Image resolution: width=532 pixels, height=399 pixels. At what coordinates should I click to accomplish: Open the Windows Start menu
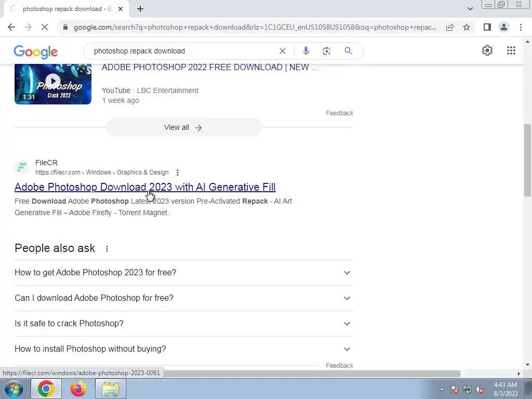tap(13, 389)
